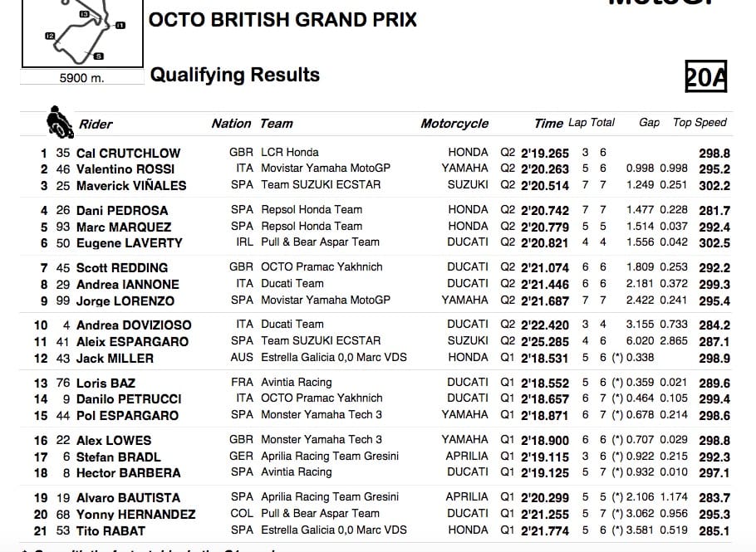The width and height of the screenshot is (756, 552).
Task: Click the Motorcycle column header
Action: click(454, 124)
